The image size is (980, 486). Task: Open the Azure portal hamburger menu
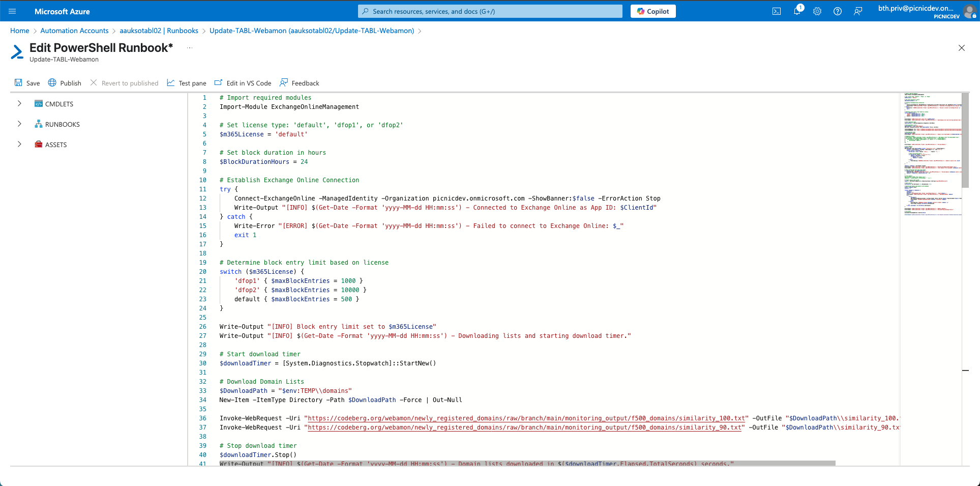[x=12, y=11]
